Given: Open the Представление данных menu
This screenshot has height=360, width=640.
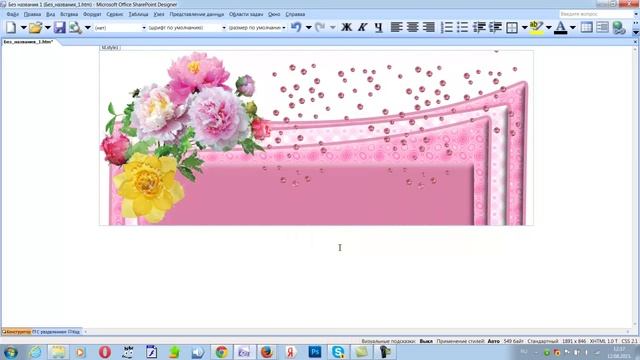Looking at the screenshot, I should [197, 14].
